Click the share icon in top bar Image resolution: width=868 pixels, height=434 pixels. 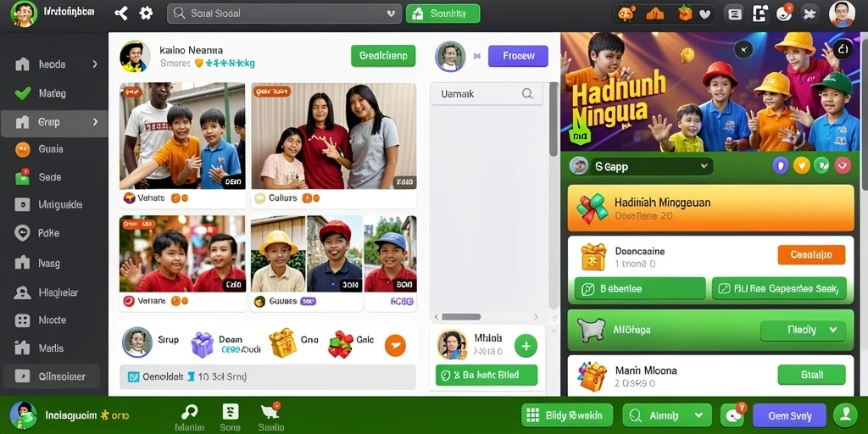click(120, 14)
